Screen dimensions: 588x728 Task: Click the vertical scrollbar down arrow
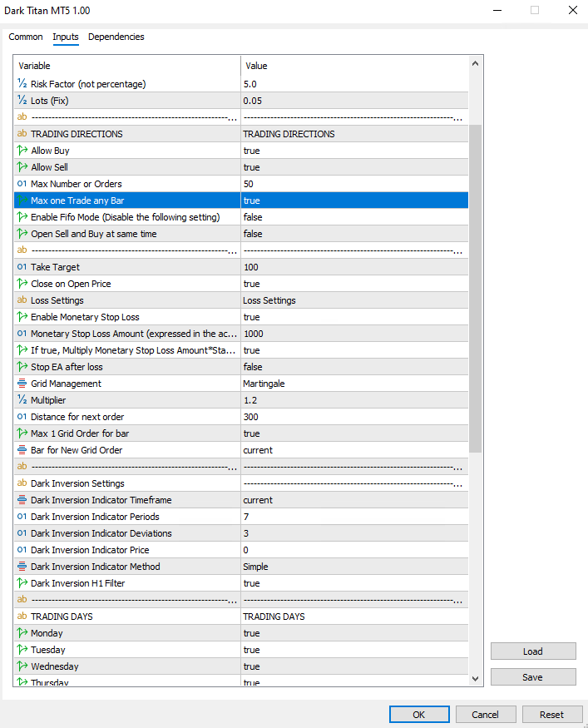click(476, 679)
